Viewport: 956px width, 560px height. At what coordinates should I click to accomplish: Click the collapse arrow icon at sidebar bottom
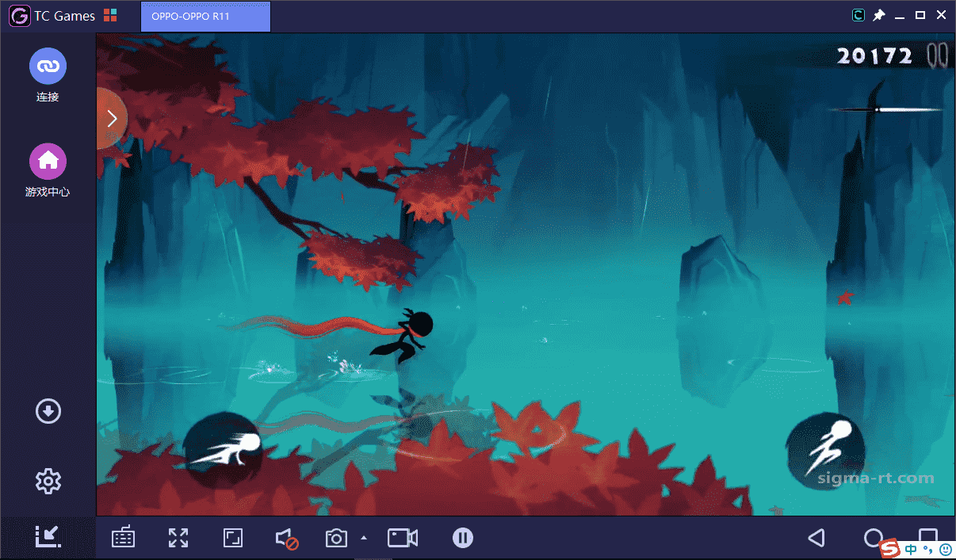click(48, 537)
